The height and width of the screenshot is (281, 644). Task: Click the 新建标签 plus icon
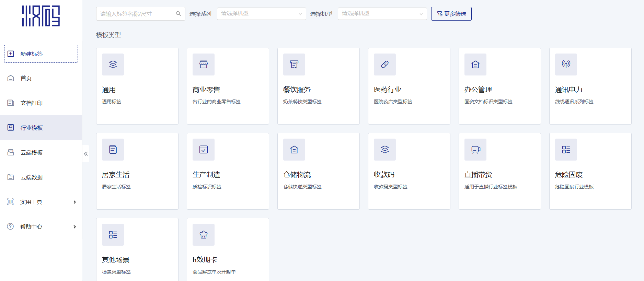11,54
